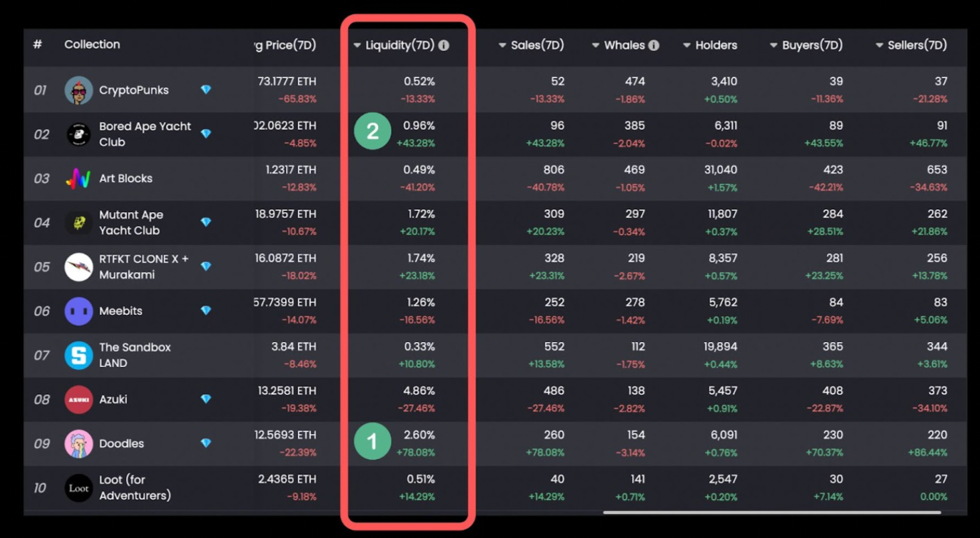Select Azuki buyers value 408
This screenshot has width=980, height=538.
pyautogui.click(x=833, y=391)
